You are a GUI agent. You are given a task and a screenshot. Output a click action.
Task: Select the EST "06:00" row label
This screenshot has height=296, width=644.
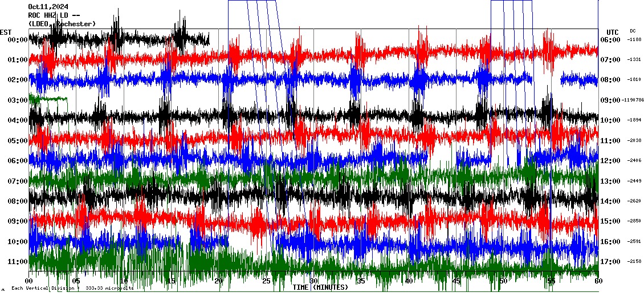(x=17, y=161)
